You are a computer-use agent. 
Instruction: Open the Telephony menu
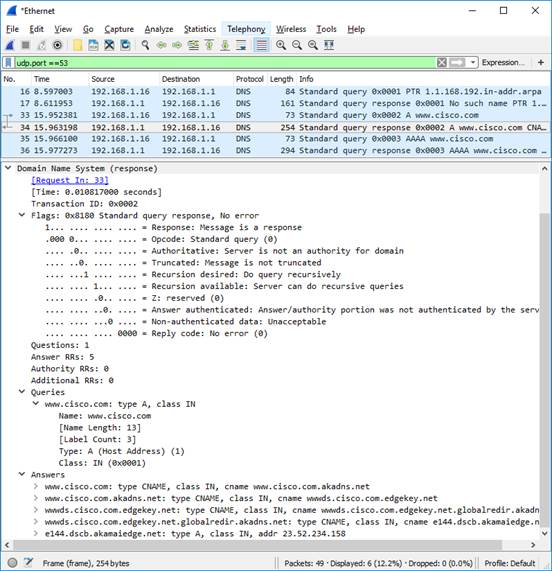click(246, 29)
